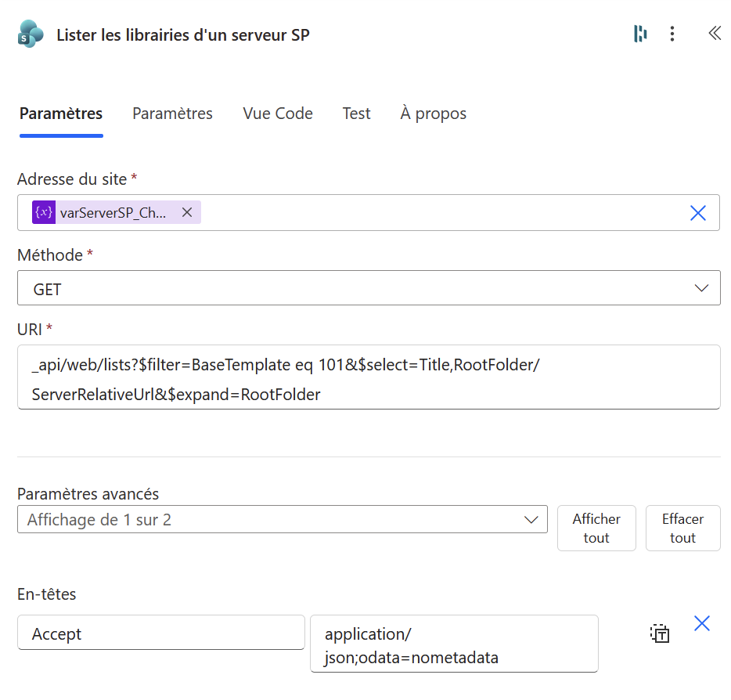This screenshot has height=700, width=731.
Task: Click the SharePoint connector icon
Action: (31, 34)
